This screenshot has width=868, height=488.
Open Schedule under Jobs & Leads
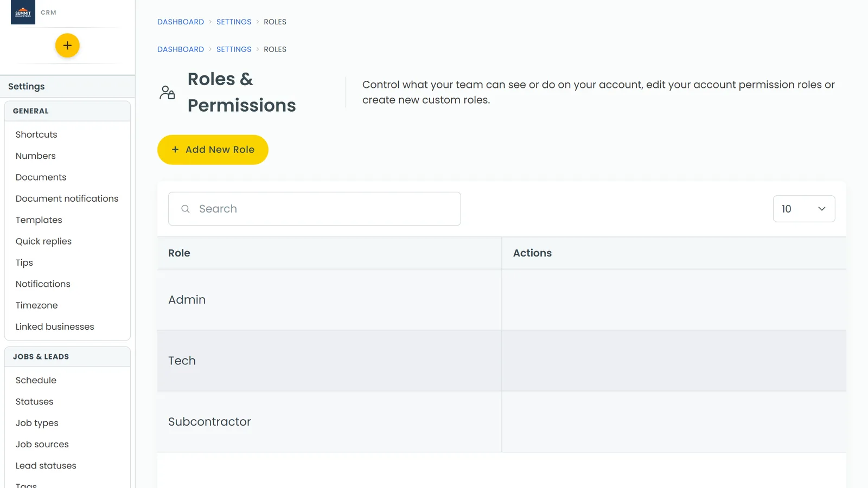36,380
